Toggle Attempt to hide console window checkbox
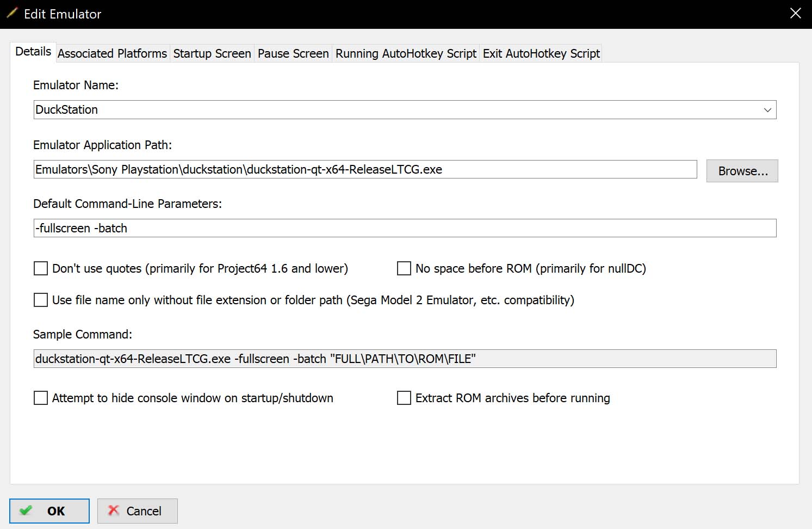 41,398
